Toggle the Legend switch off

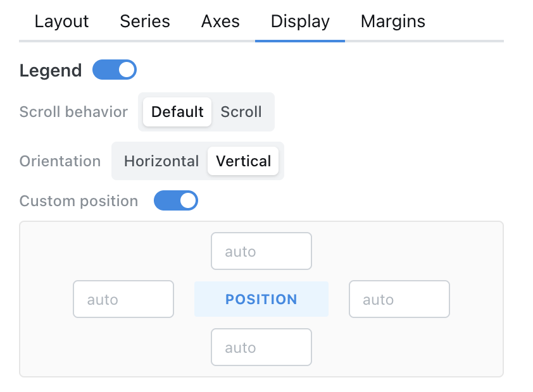click(x=115, y=70)
